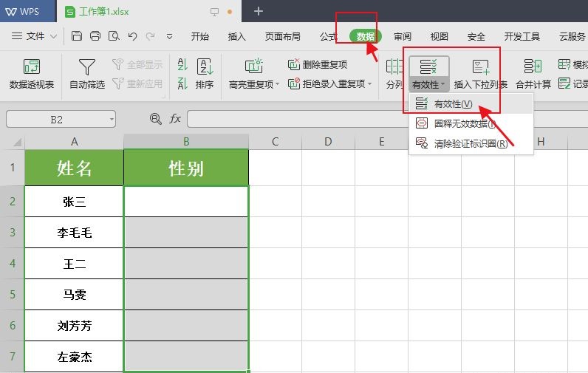Click the monitor icon on document tab
This screenshot has height=373, width=588.
[x=214, y=12]
